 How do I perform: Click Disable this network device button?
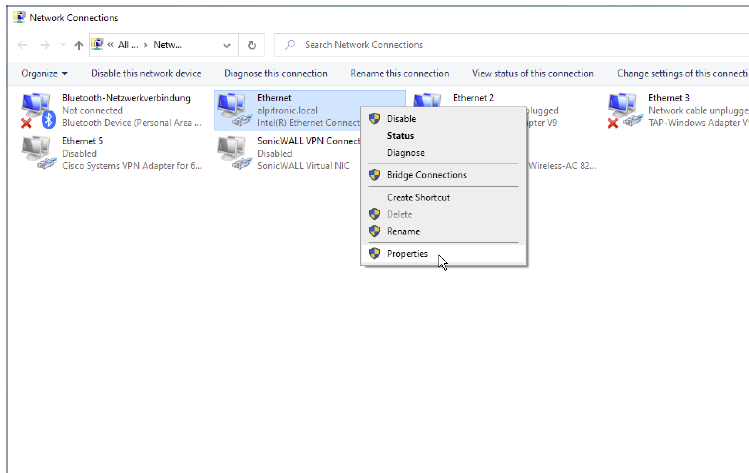coord(146,73)
